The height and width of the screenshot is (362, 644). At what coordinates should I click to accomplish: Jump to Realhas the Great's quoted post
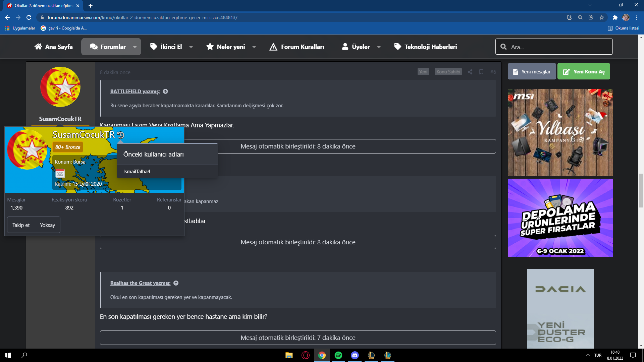click(176, 283)
